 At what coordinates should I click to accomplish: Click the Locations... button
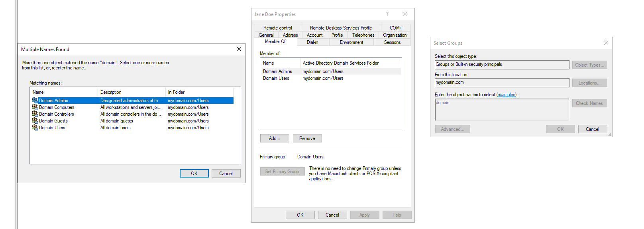click(x=589, y=83)
